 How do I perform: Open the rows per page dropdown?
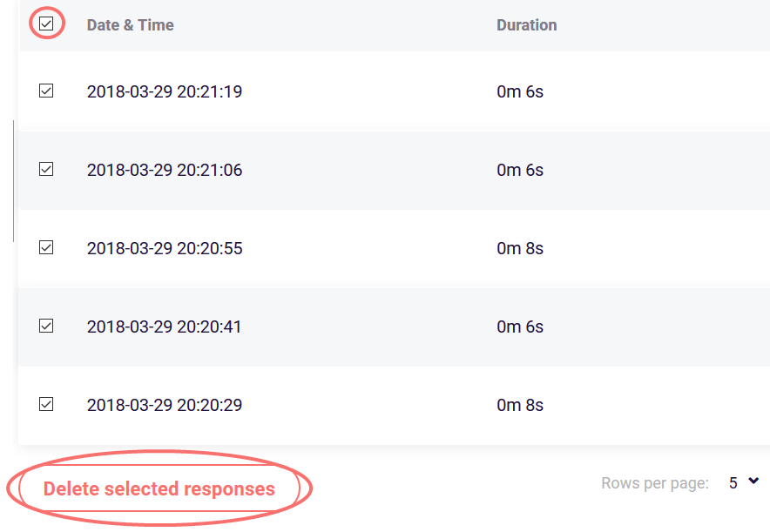[x=740, y=481]
